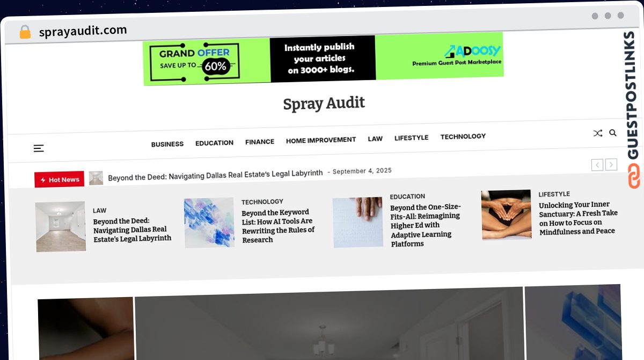Open the Home Improvement menu item

pyautogui.click(x=321, y=140)
